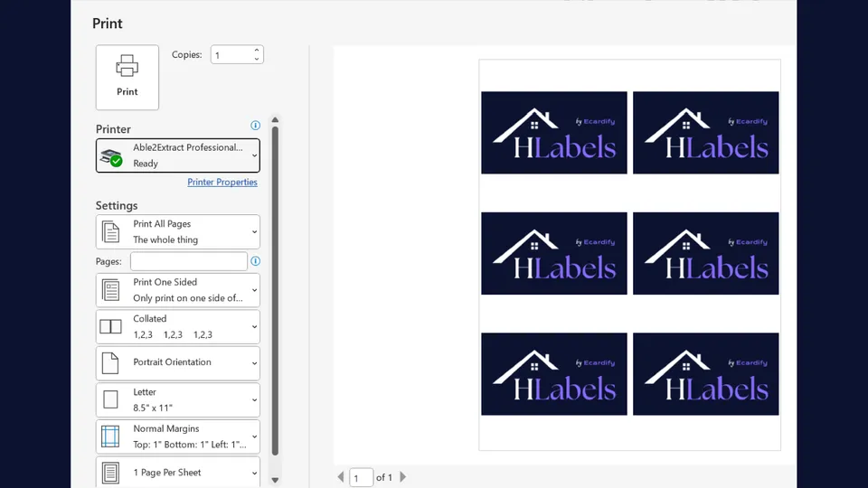This screenshot has width=868, height=488.
Task: Open the Print One Sided dropdown
Action: pos(178,290)
